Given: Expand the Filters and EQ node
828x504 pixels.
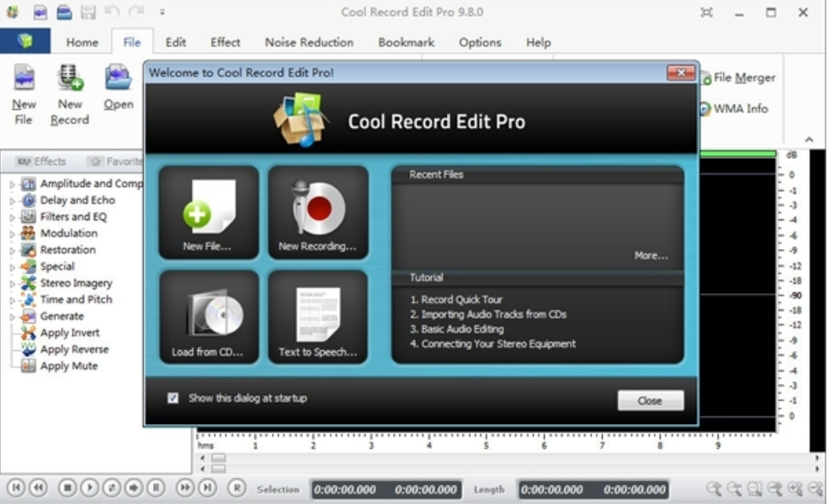Looking at the screenshot, I should (x=12, y=218).
